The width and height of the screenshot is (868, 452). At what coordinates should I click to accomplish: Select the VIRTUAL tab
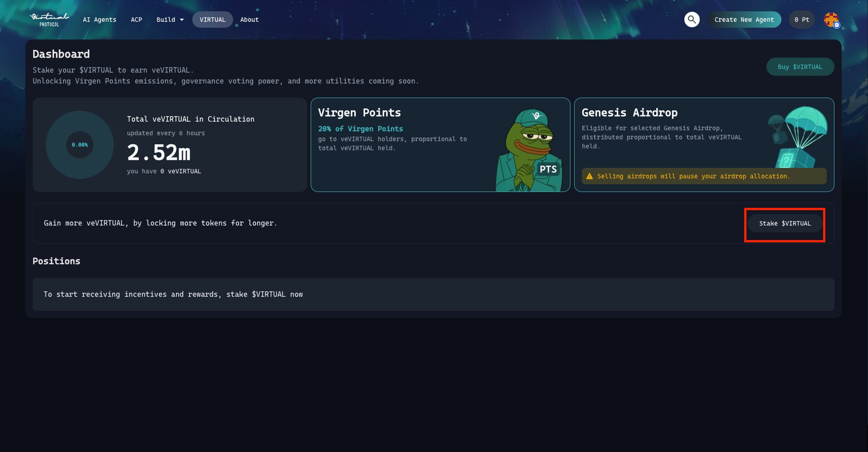tap(212, 20)
